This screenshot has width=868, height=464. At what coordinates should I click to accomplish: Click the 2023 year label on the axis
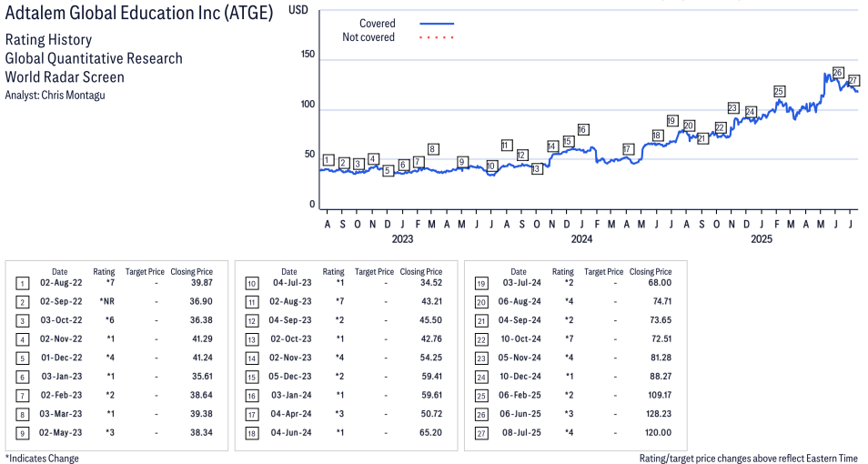[402, 238]
